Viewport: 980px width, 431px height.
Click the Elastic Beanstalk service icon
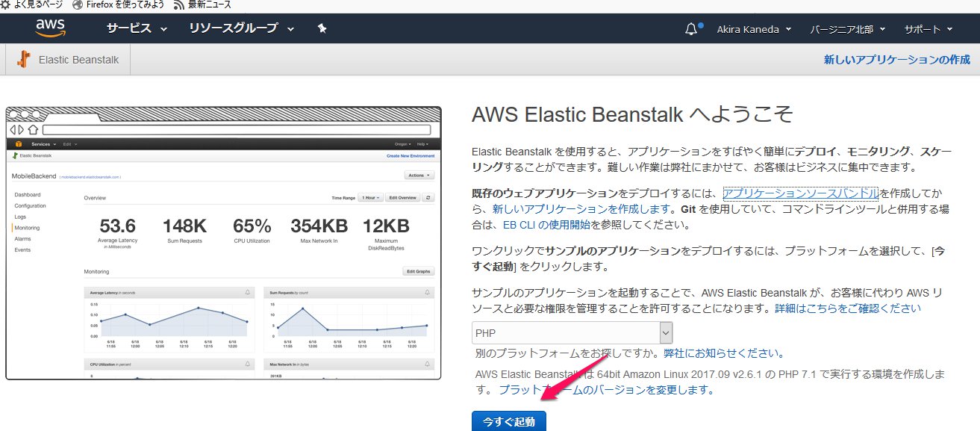click(23, 60)
